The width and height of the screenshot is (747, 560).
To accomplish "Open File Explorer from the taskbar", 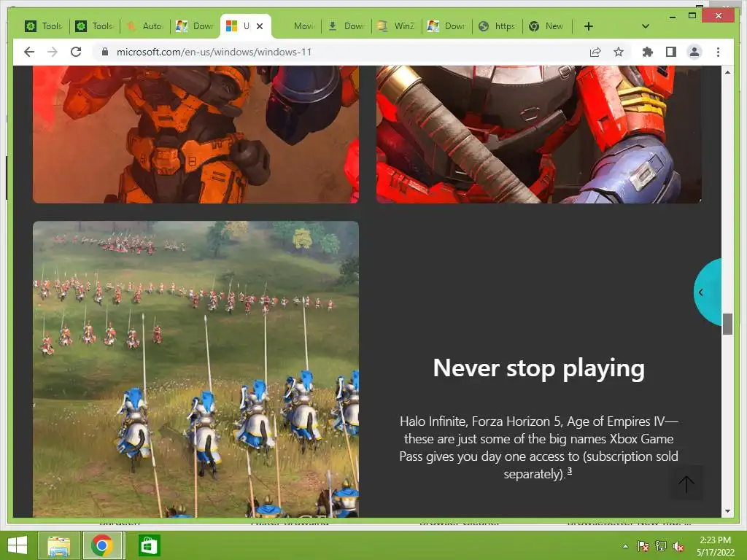I will click(x=58, y=545).
